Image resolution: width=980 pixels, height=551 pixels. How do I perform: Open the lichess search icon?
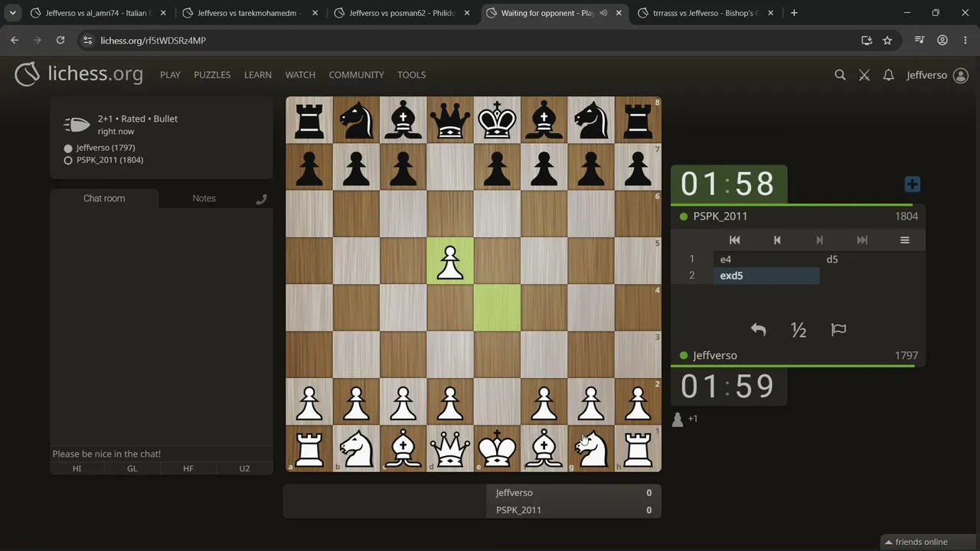tap(840, 75)
